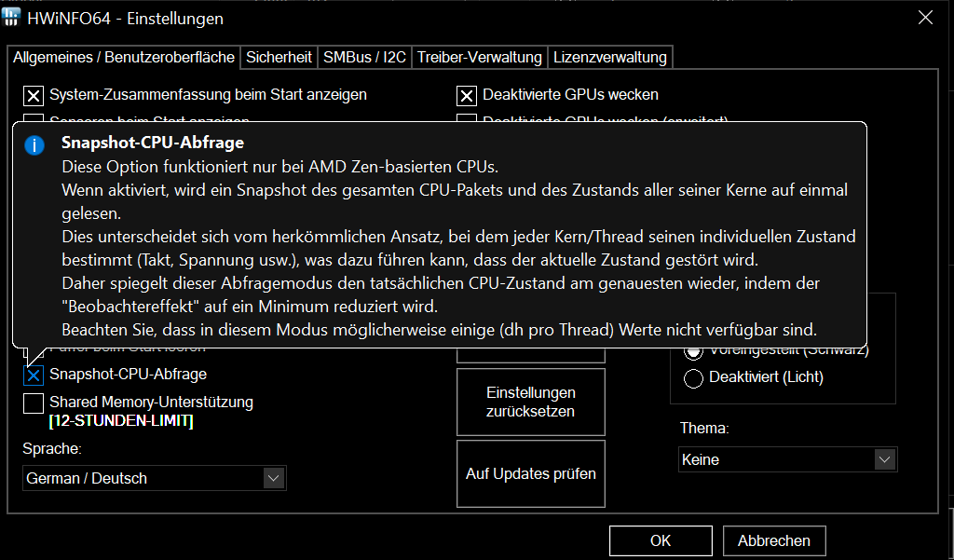
Task: Click the Abbrechen button
Action: pos(774,540)
